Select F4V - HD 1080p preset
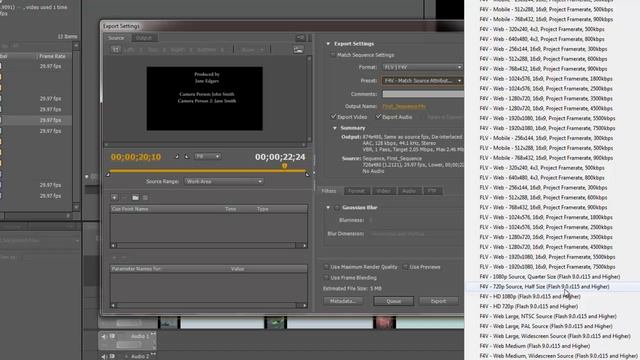The width and height of the screenshot is (640, 360). [530, 296]
